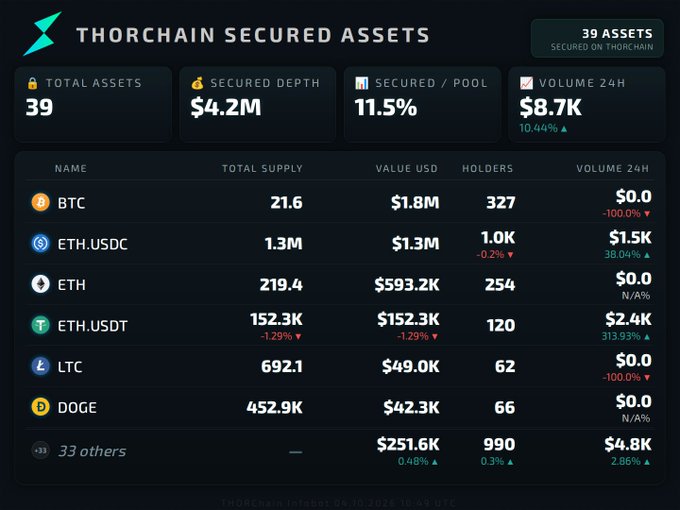Click the Dogecoin coin icon
680x510 pixels.
click(40, 407)
